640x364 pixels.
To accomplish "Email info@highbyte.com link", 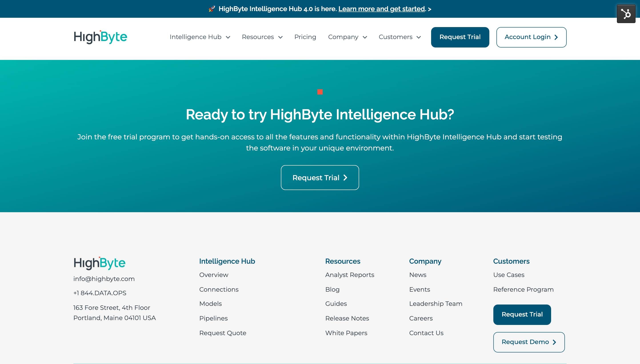I will point(104,279).
